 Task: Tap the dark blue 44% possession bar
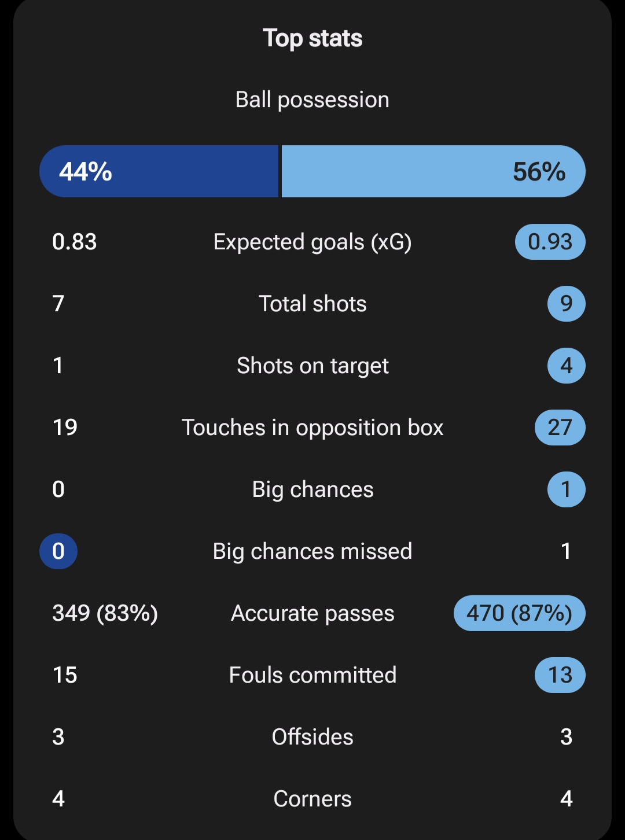tap(159, 171)
